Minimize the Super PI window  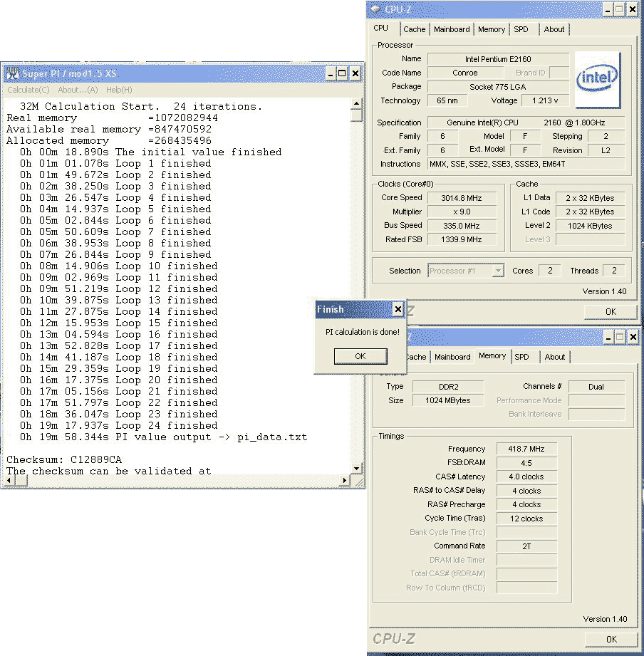tap(331, 73)
